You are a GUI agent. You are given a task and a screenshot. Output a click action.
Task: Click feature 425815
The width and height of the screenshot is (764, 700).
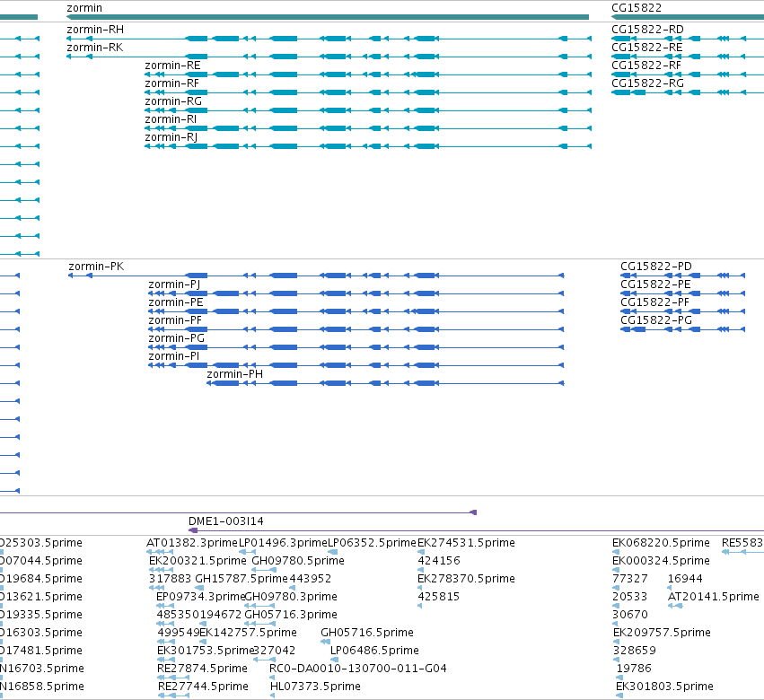pyautogui.click(x=438, y=597)
